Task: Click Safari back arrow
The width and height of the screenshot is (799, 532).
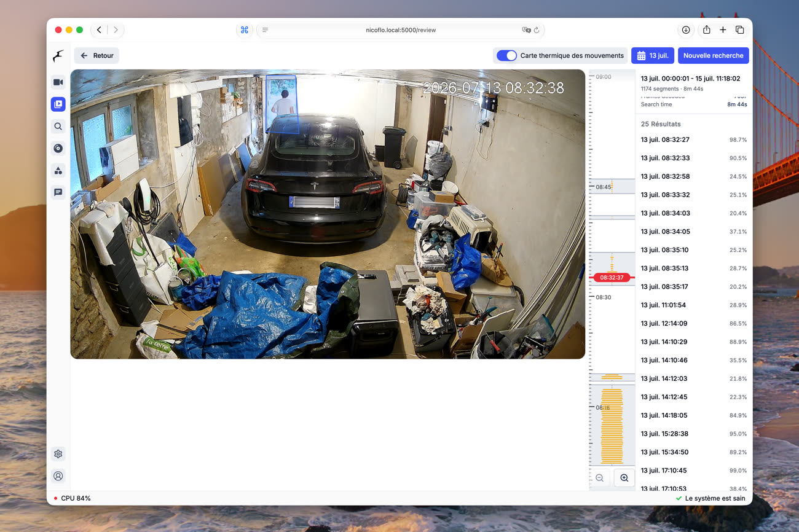Action: point(99,29)
